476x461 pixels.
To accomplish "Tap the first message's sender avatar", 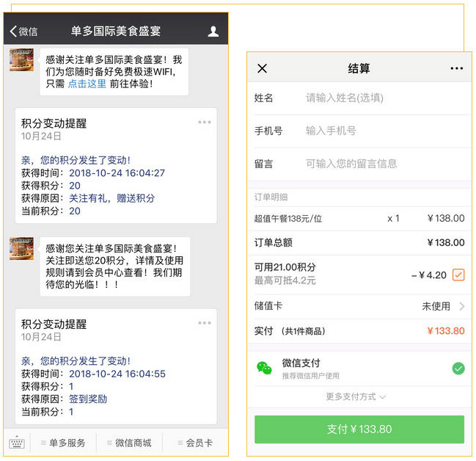I will pyautogui.click(x=21, y=59).
